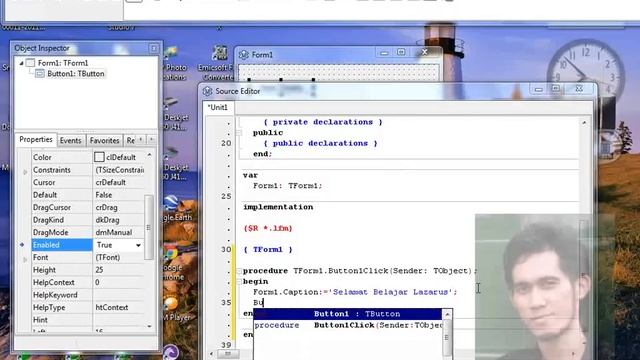Click the Object Inspector title bar button
The height and width of the screenshot is (360, 640).
153,48
